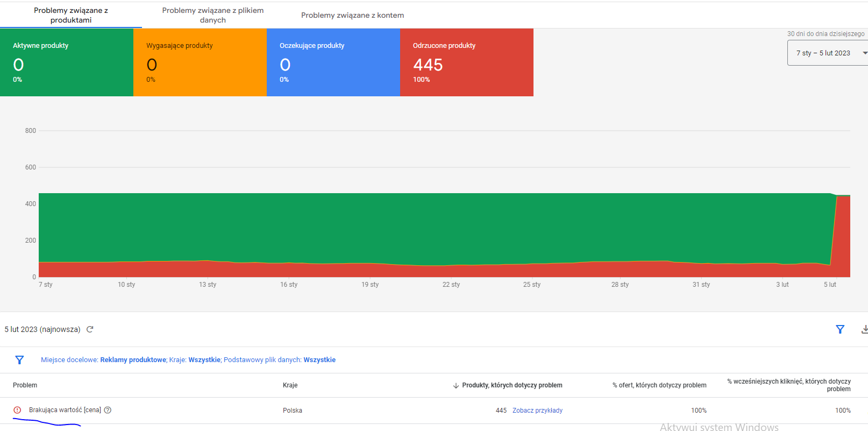Image resolution: width=868 pixels, height=431 pixels.
Task: Open help tooltip for Brakująca wartość [cena]
Action: click(x=108, y=410)
